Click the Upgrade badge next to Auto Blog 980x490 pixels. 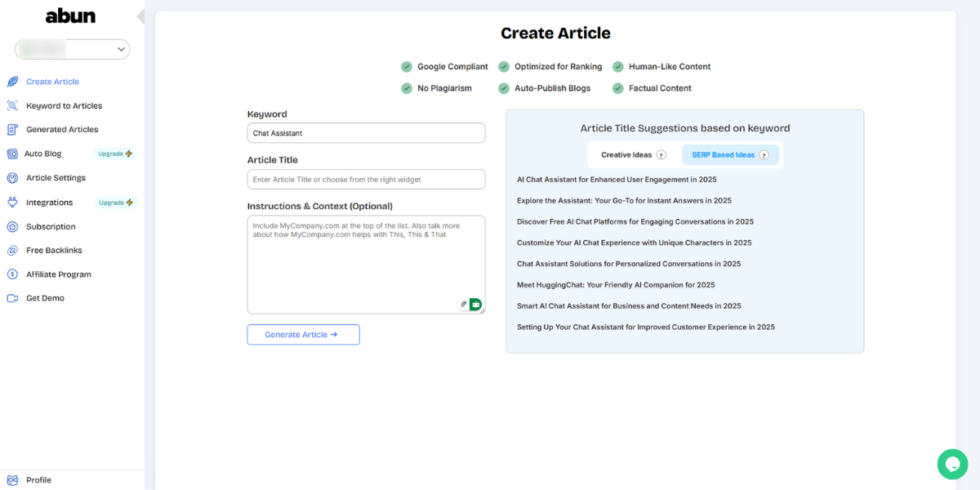[x=115, y=154]
